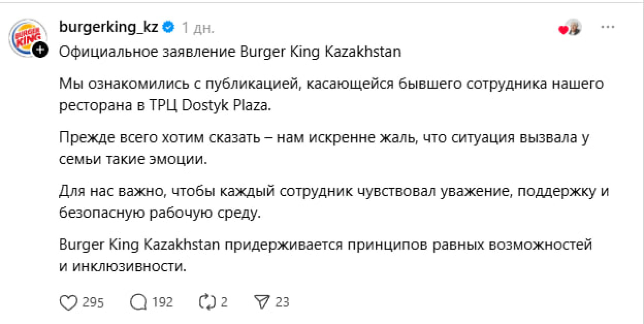Open comments via the speech bubble icon
Image resolution: width=644 pixels, height=324 pixels.
pyautogui.click(x=138, y=302)
